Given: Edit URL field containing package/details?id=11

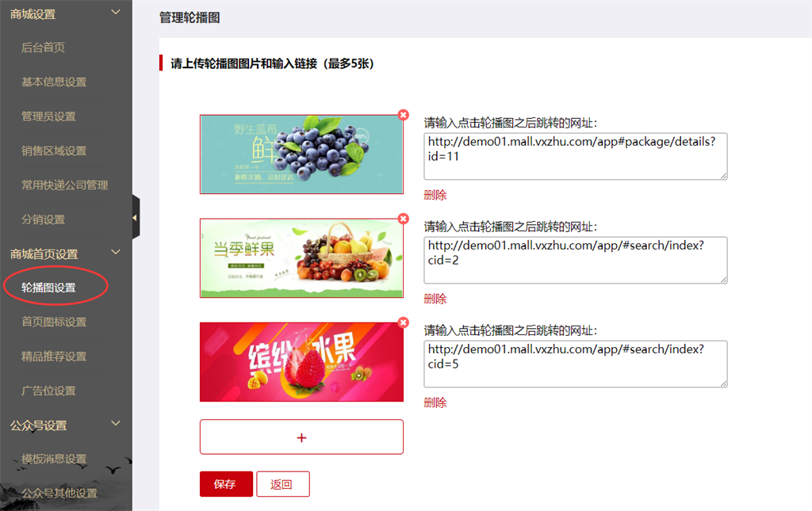Looking at the screenshot, I should 576,156.
